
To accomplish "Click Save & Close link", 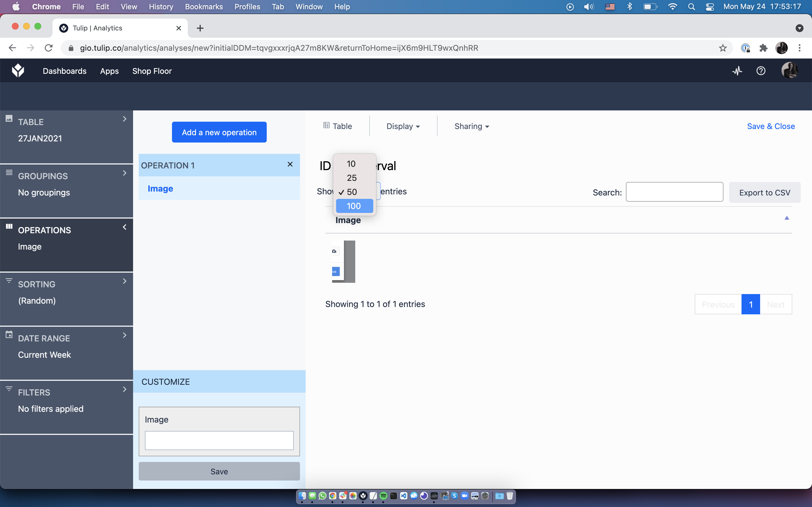I will (771, 126).
